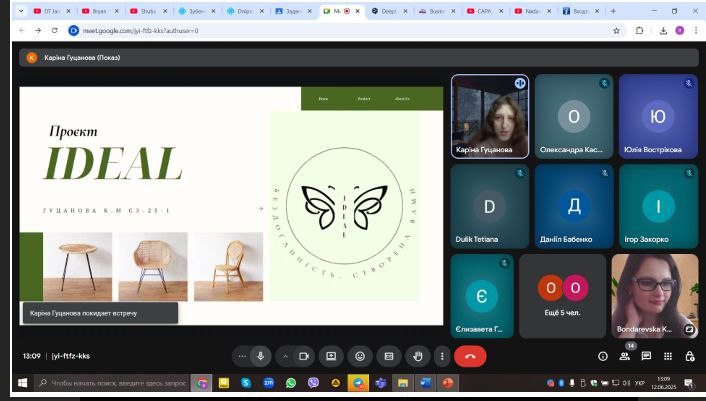
Task: Open the more options three-dot menu
Action: [x=442, y=356]
